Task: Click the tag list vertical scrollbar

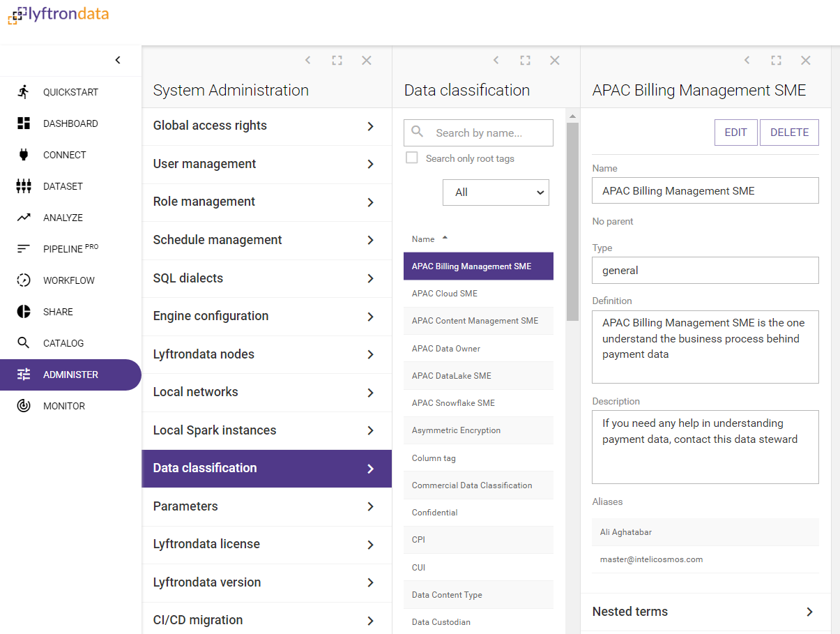Action: pos(572,221)
